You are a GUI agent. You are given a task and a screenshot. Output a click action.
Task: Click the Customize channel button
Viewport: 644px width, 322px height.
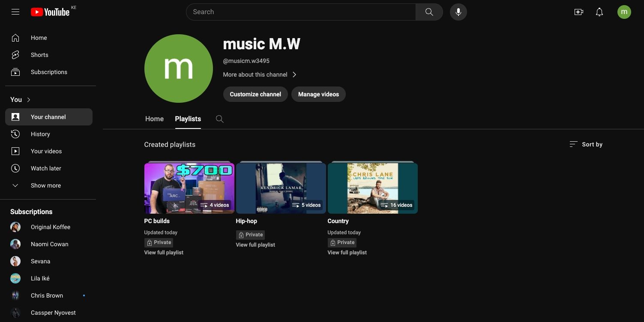click(x=255, y=94)
